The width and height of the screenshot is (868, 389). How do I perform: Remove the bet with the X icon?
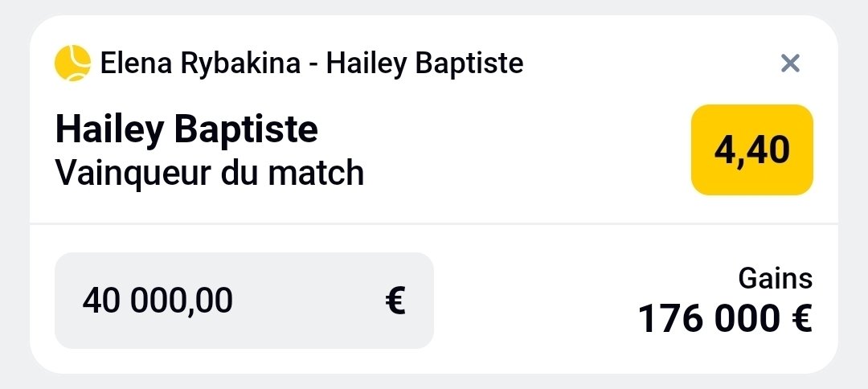click(791, 63)
